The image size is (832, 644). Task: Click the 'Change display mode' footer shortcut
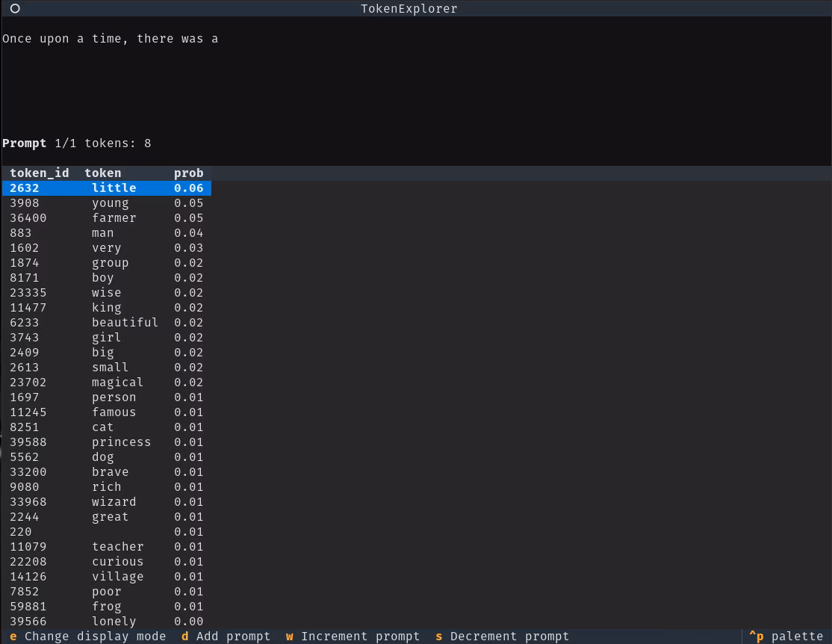[87, 636]
